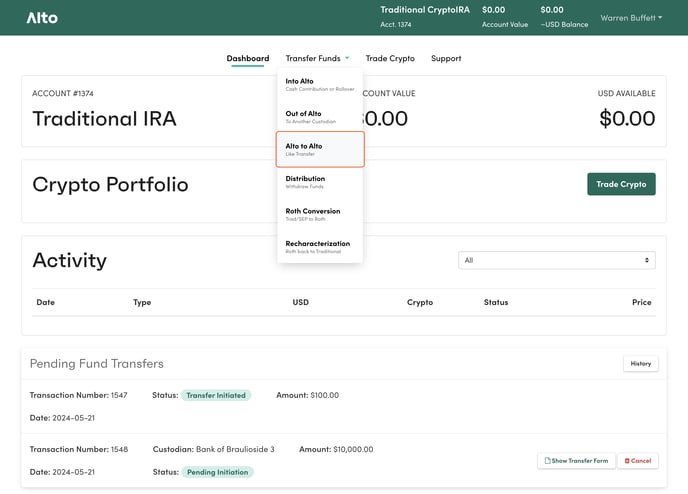The height and width of the screenshot is (494, 688).
Task: Click the Alto logo
Action: (42, 18)
